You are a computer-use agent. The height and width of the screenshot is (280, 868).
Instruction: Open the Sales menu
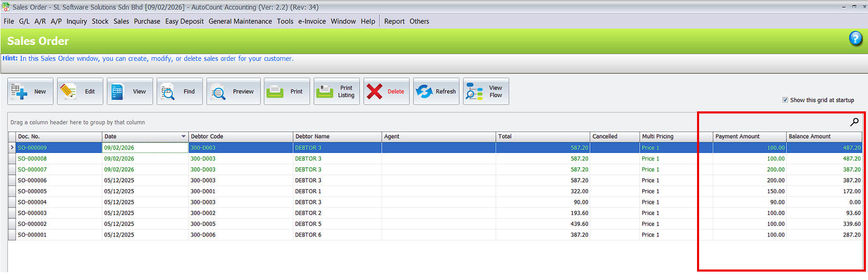[x=121, y=22]
